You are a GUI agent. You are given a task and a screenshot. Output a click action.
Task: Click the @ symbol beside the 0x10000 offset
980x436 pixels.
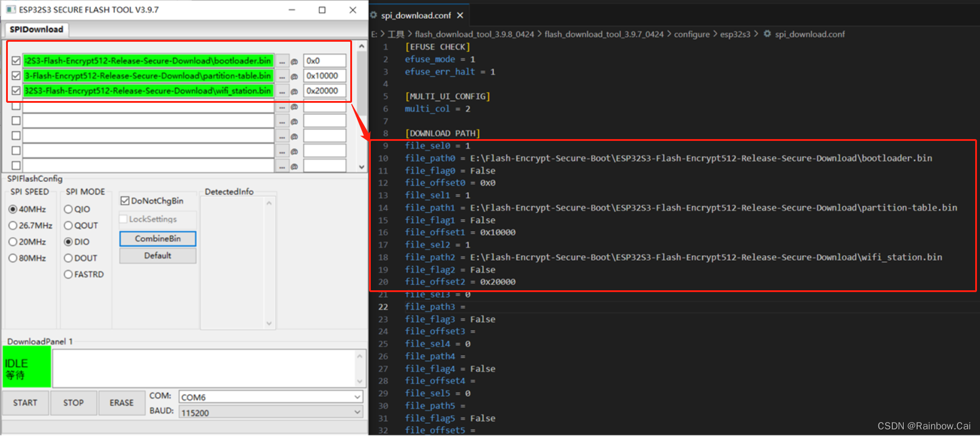pos(295,77)
